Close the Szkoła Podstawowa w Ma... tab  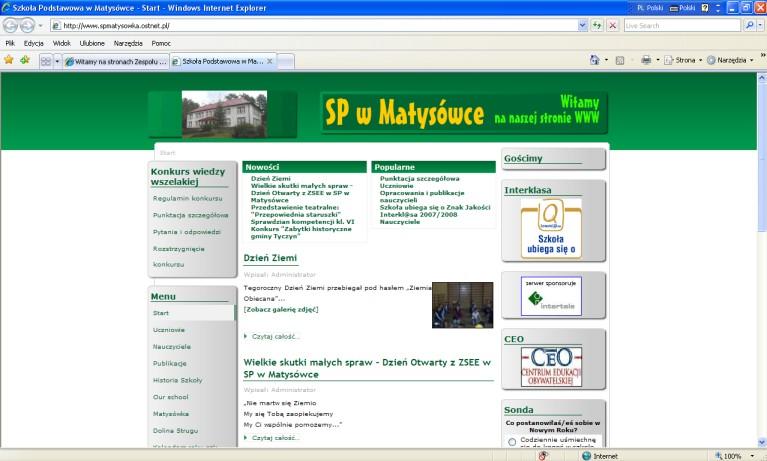pyautogui.click(x=269, y=61)
